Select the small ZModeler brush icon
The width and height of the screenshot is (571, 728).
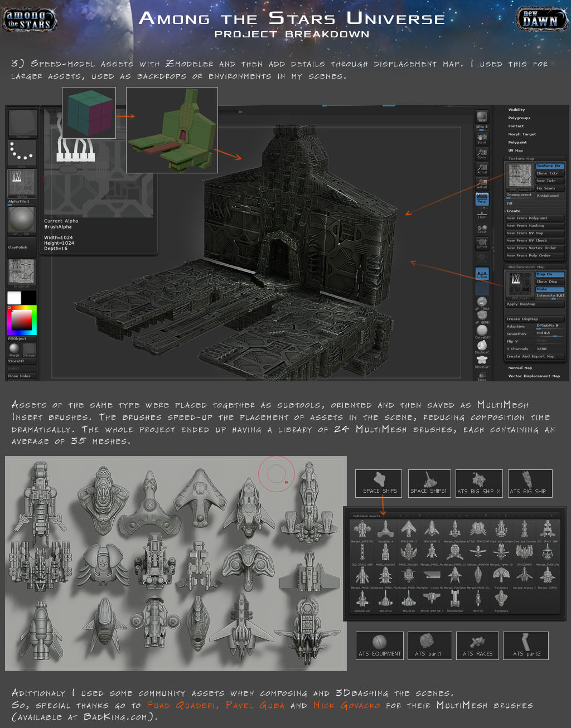tap(30, 350)
